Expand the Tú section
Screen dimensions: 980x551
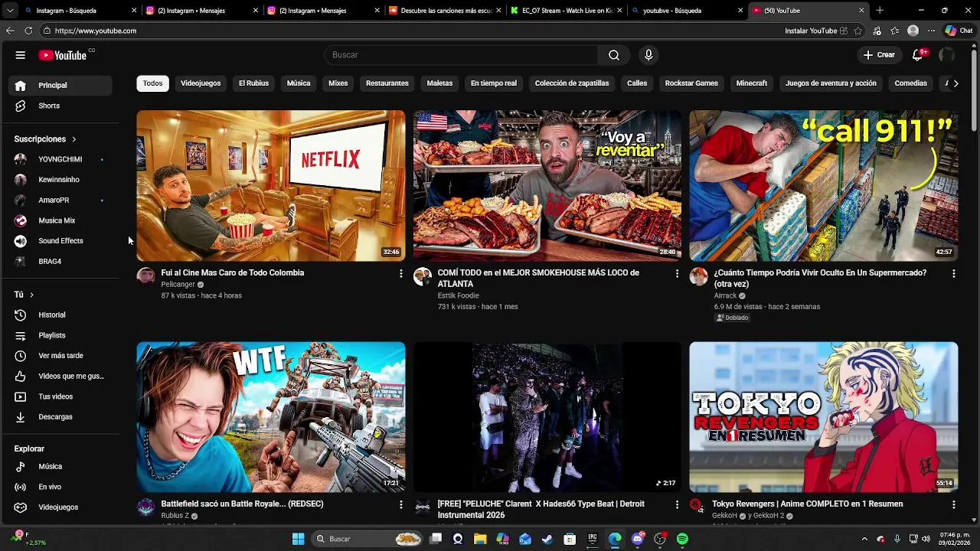click(x=24, y=295)
